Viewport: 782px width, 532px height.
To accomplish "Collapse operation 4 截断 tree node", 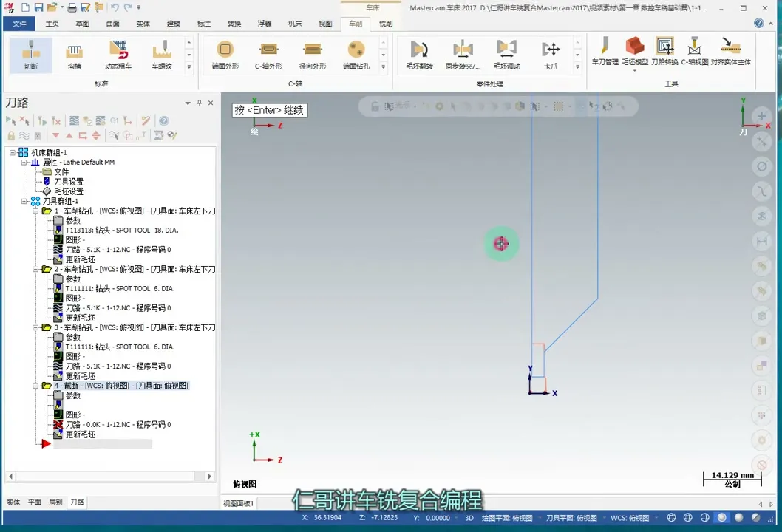I will point(35,385).
